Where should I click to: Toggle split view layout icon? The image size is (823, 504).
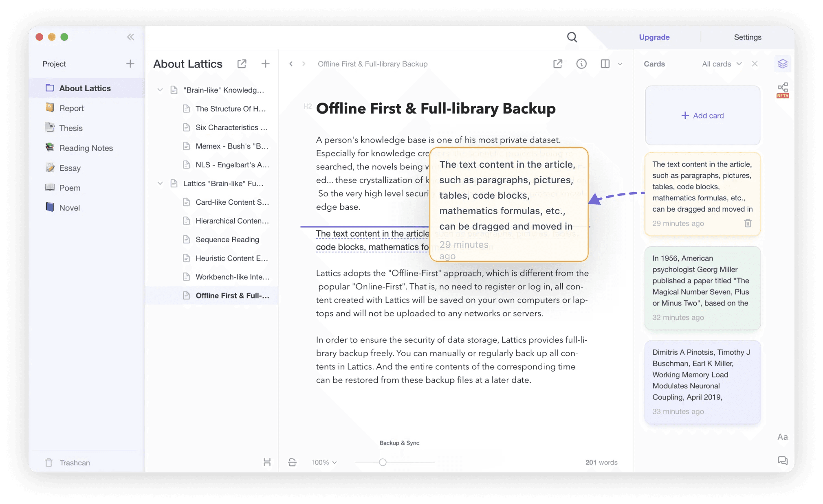[605, 64]
